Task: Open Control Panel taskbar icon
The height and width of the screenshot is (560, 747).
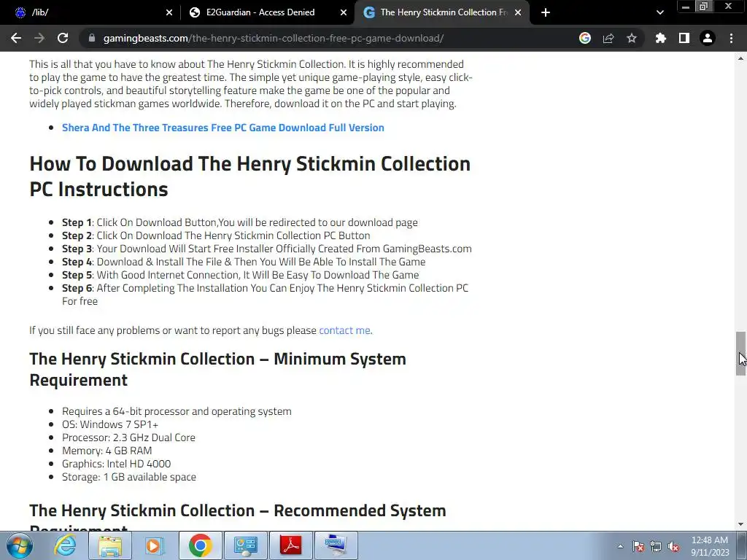Action: click(x=246, y=545)
